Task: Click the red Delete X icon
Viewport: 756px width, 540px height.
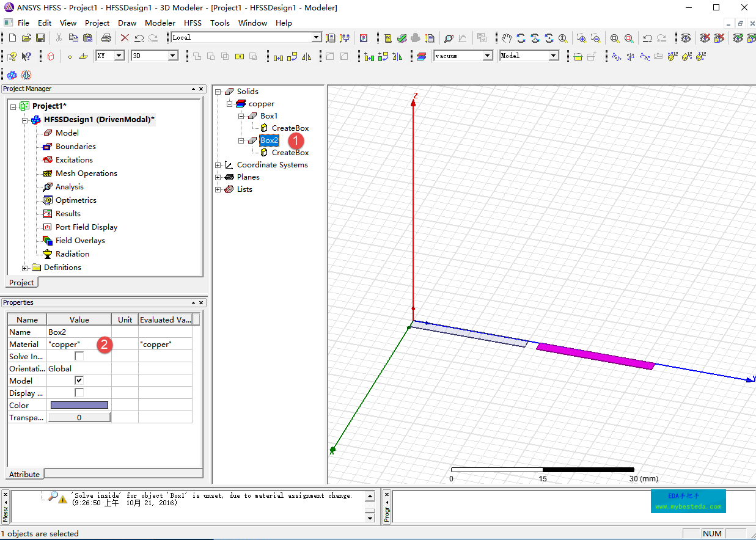Action: click(x=125, y=38)
